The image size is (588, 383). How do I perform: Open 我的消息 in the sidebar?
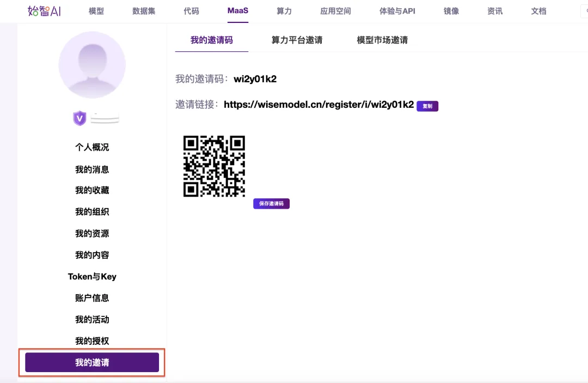92,169
